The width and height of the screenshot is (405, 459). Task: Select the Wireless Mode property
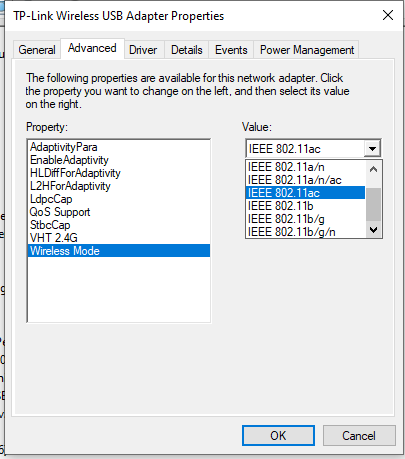click(119, 251)
